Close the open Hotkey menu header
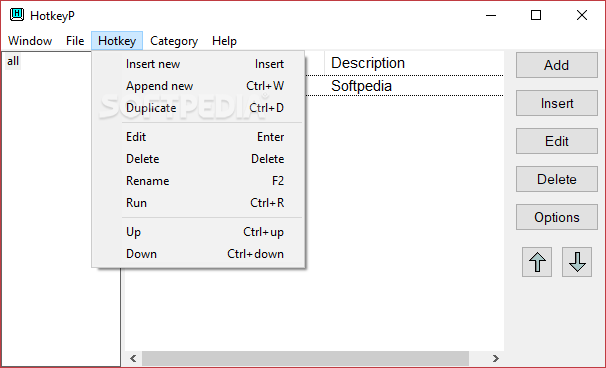The image size is (606, 368). [117, 41]
